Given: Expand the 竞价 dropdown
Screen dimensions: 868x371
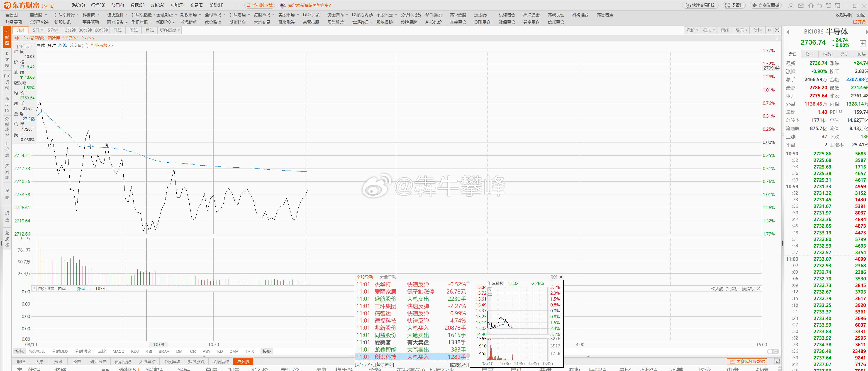Looking at the screenshot, I should 692,30.
